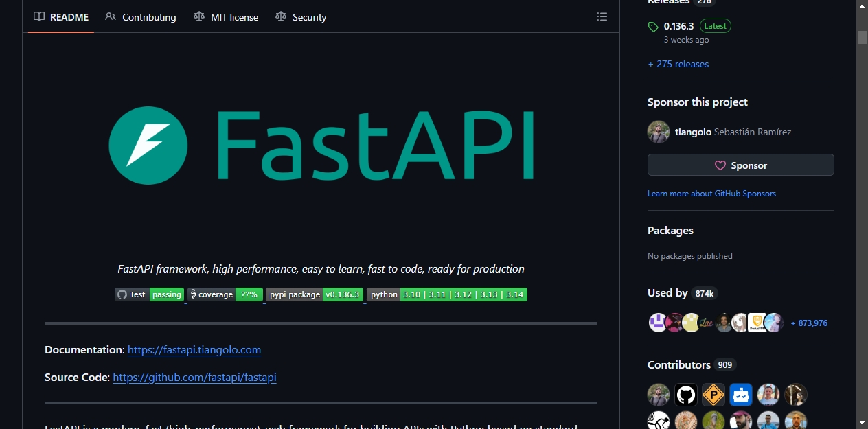Click the green release tag icon
868x429 pixels.
653,27
